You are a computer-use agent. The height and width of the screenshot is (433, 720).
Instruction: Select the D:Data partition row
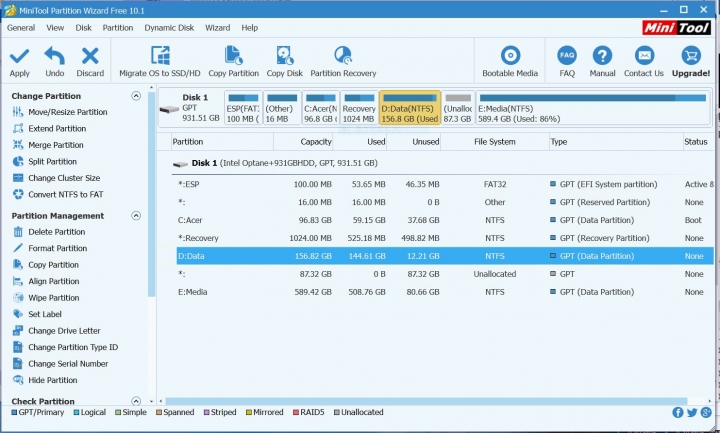(444, 256)
